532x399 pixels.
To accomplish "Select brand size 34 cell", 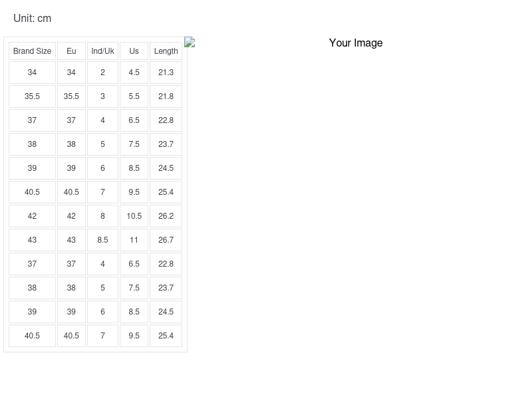I will tap(32, 72).
